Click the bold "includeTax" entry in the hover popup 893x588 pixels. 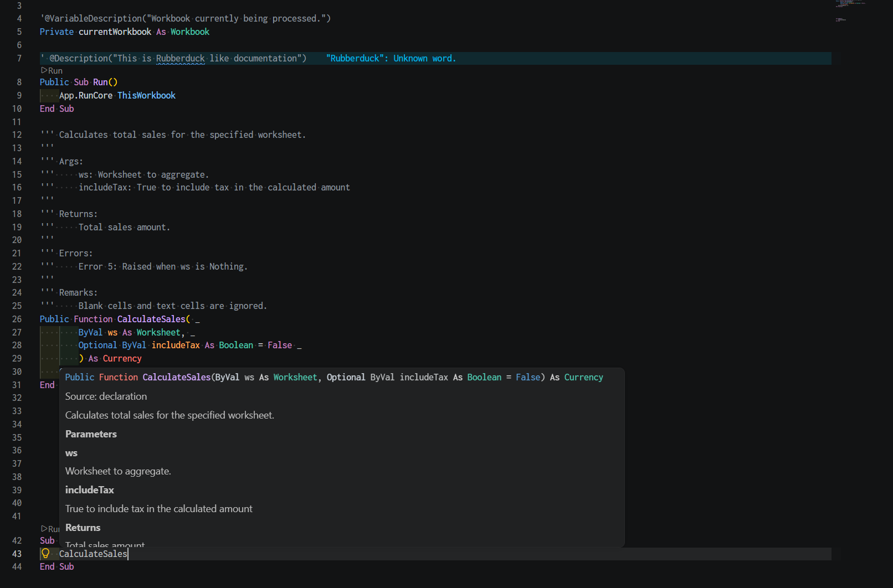tap(89, 490)
